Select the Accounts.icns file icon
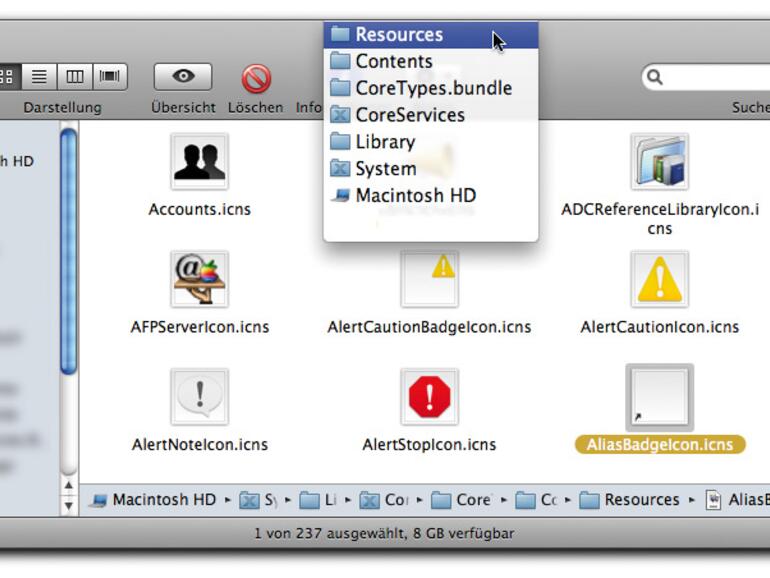The width and height of the screenshot is (770, 578). 199,162
